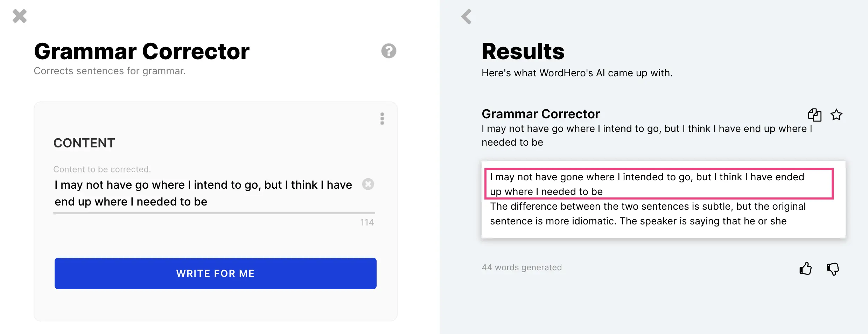Select the highlighted corrected sentence

point(658,184)
